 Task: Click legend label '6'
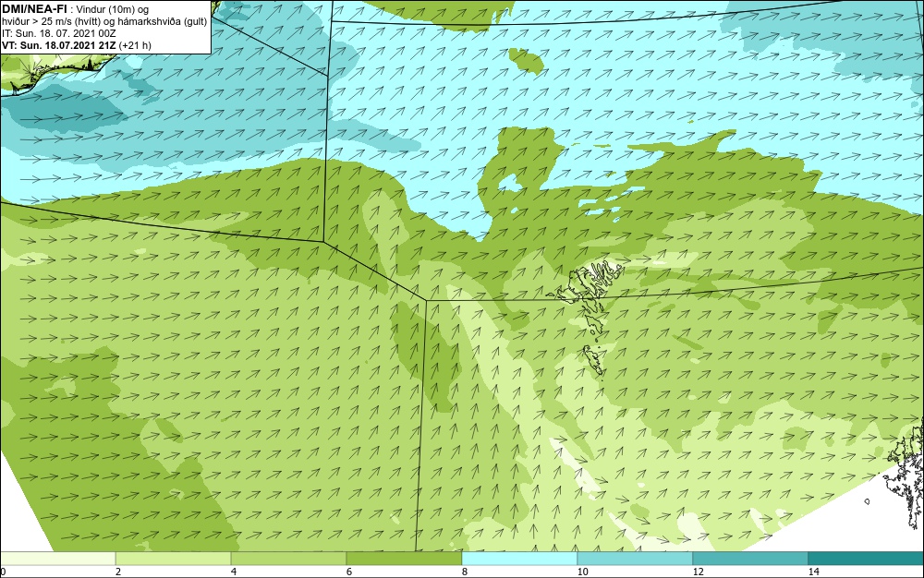tap(349, 572)
